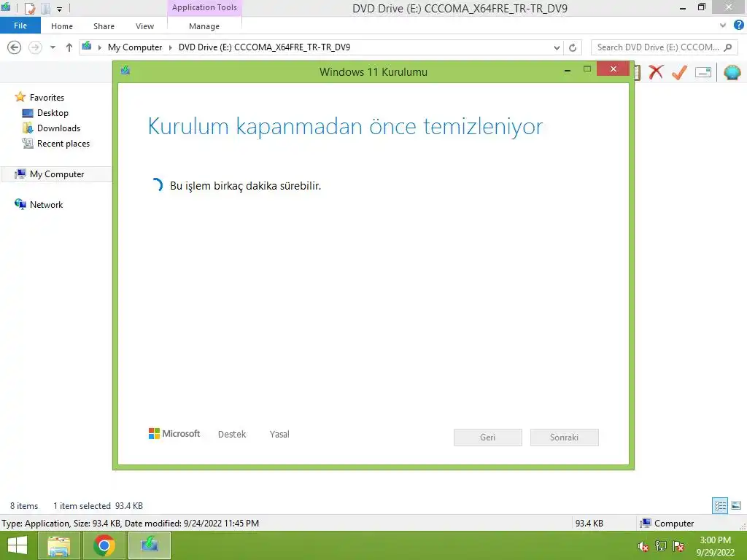Viewport: 747px width, 560px height.
Task: Click the network tray icon
Action: point(661,546)
